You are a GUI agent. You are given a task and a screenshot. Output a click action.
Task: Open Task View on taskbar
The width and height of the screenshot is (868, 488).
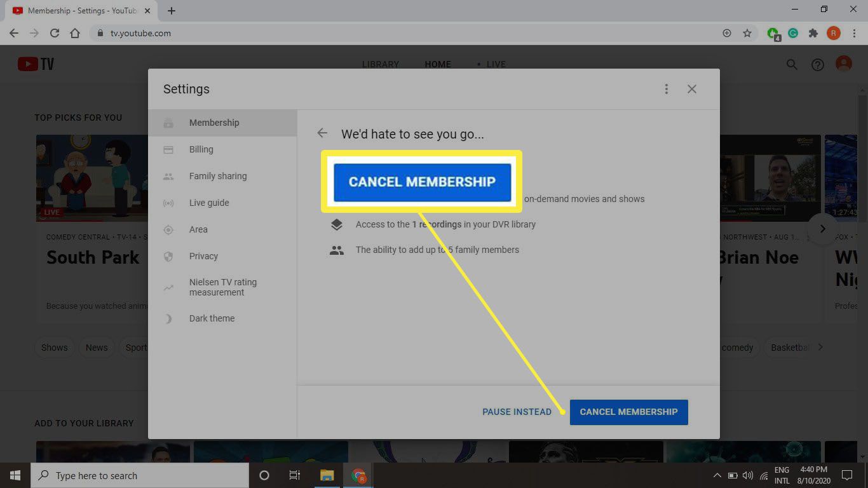pyautogui.click(x=295, y=475)
